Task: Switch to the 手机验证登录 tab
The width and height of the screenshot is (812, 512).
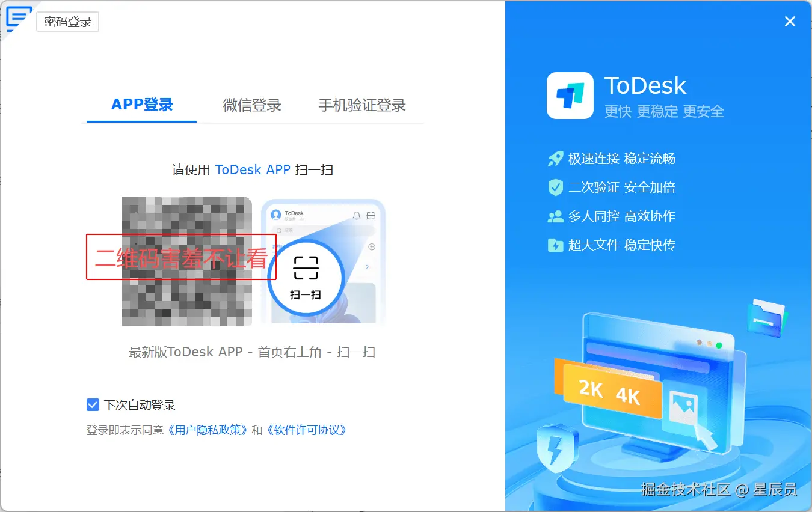Action: pyautogui.click(x=362, y=105)
